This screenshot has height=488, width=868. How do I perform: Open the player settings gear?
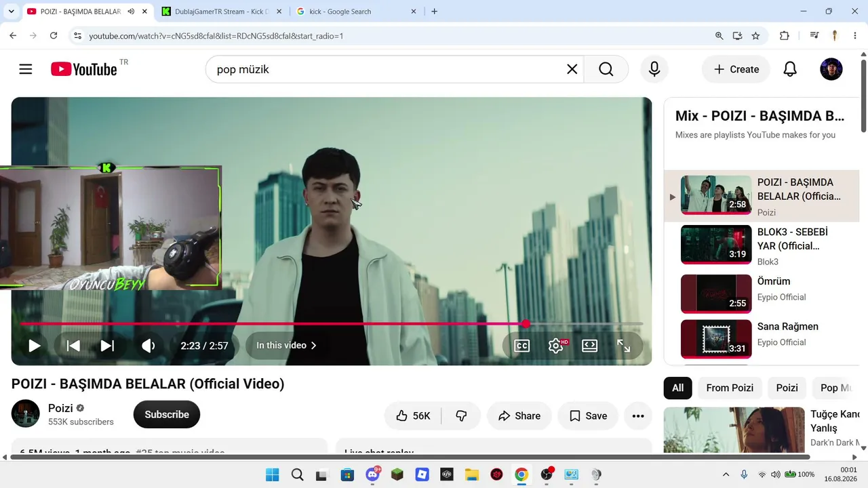(556, 346)
